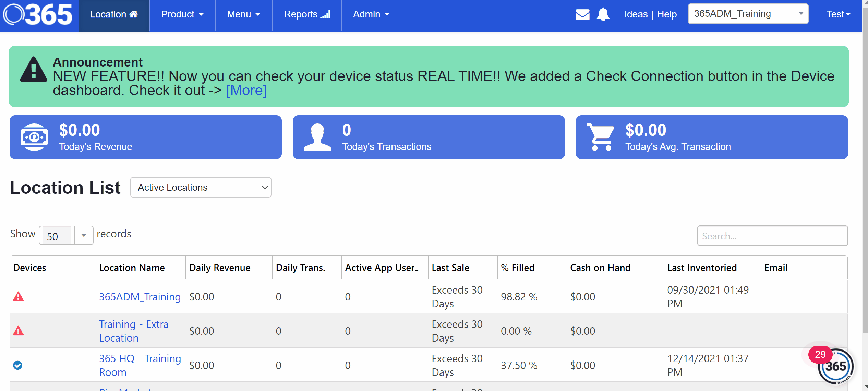Expand the Admin menu
Image resolution: width=868 pixels, height=391 pixels.
(371, 14)
